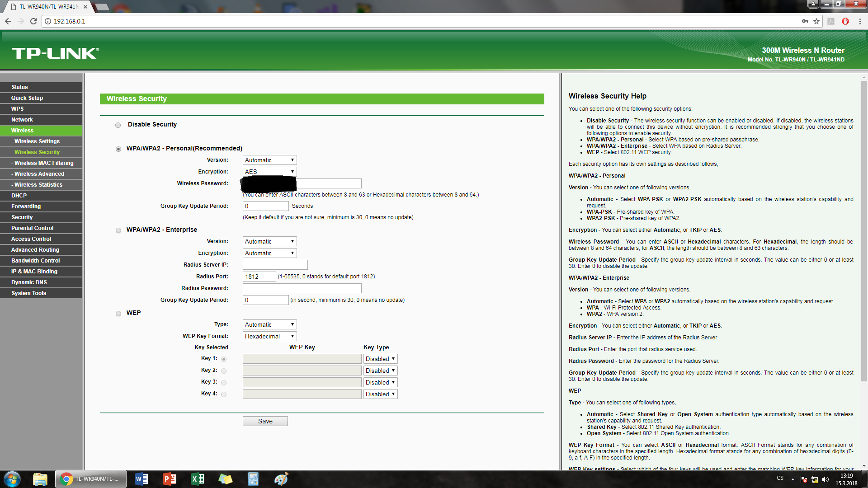
Task: Click the browser reload page icon
Action: 33,21
